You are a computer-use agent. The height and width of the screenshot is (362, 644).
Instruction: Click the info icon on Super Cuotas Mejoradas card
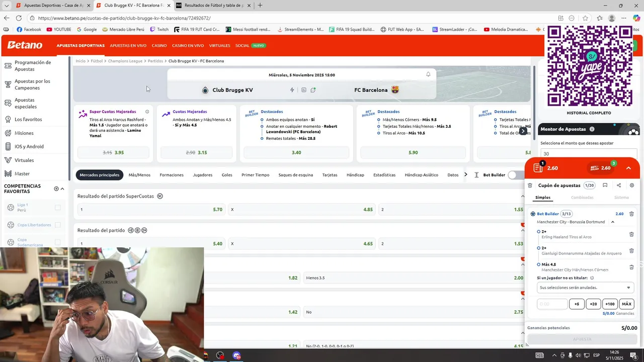click(x=147, y=112)
